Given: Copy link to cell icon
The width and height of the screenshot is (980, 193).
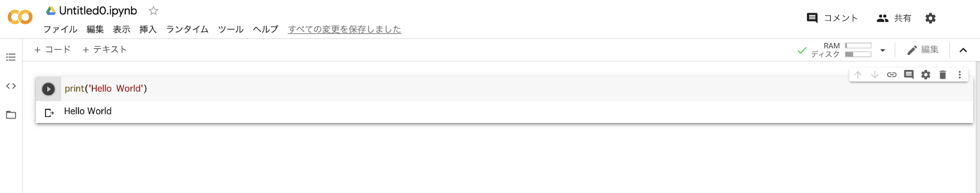Looking at the screenshot, I should 892,75.
